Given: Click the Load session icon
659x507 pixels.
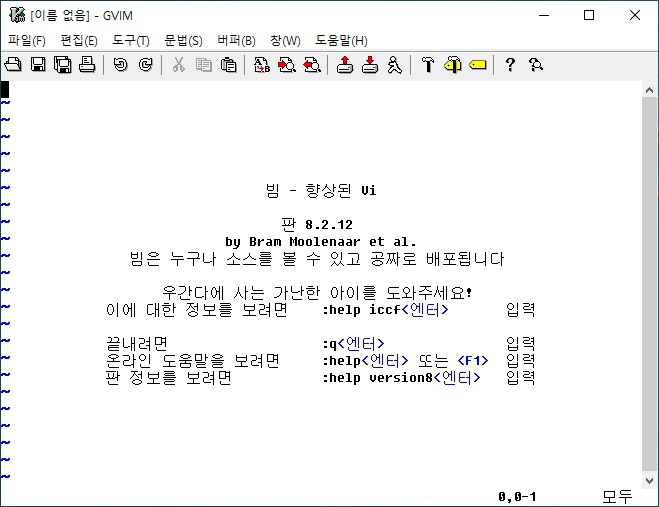Looking at the screenshot, I should click(345, 65).
